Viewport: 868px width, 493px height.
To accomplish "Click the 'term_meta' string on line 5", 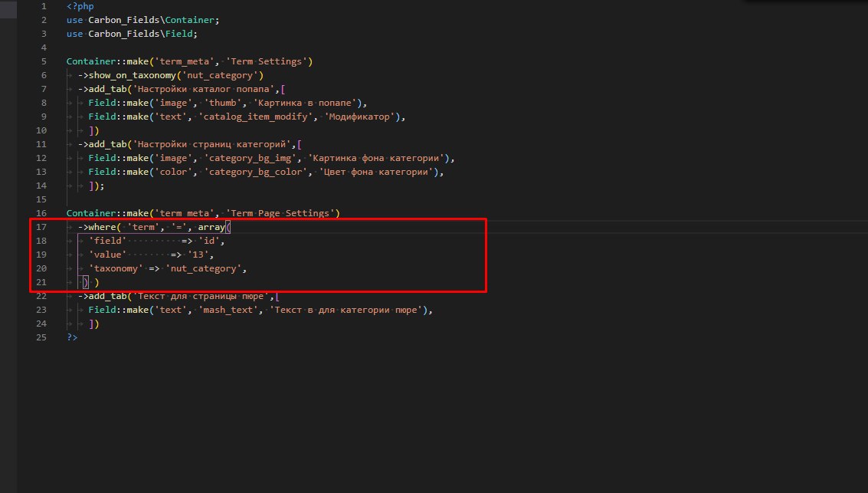I will 184,61.
